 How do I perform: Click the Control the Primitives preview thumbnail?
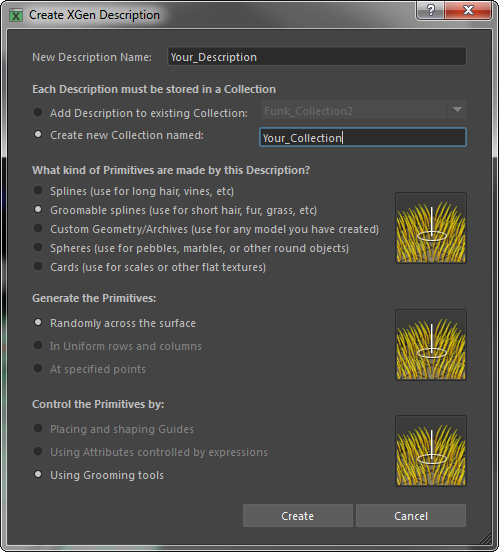431,451
